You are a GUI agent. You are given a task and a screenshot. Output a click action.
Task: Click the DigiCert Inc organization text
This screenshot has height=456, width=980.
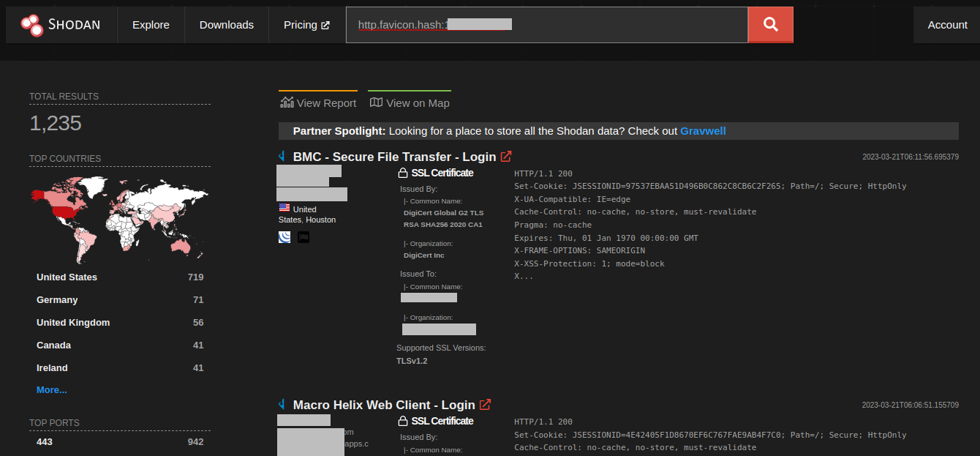pos(423,255)
